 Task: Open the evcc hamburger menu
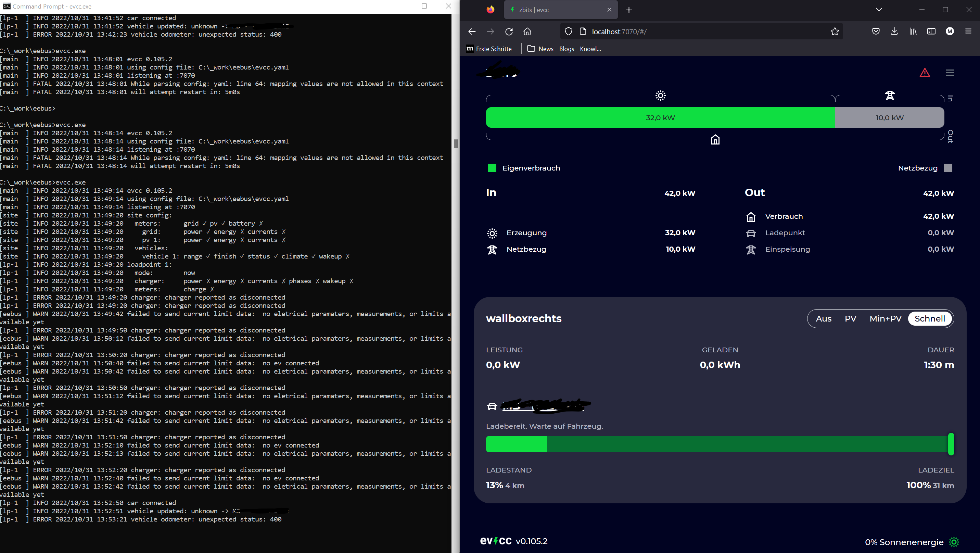pyautogui.click(x=950, y=72)
